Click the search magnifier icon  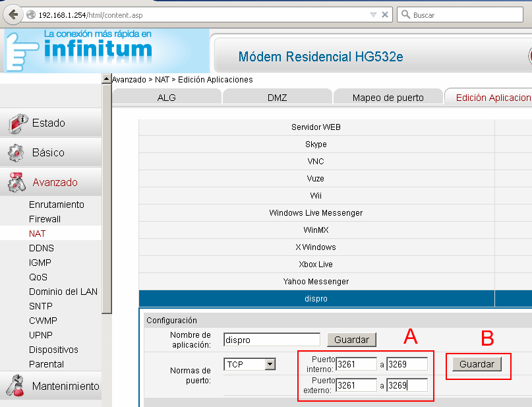coord(405,15)
